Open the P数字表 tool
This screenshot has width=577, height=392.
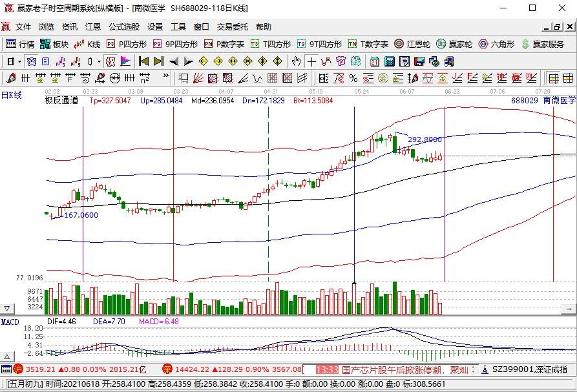(x=224, y=44)
